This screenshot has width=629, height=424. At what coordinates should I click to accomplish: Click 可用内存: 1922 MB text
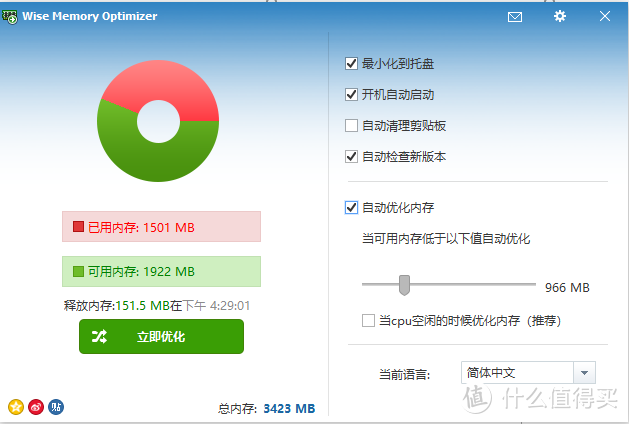pyautogui.click(x=141, y=272)
